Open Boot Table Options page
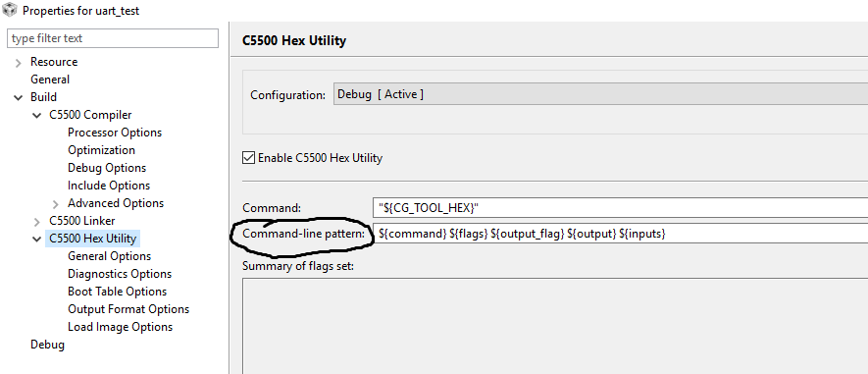This screenshot has height=374, width=868. [117, 292]
